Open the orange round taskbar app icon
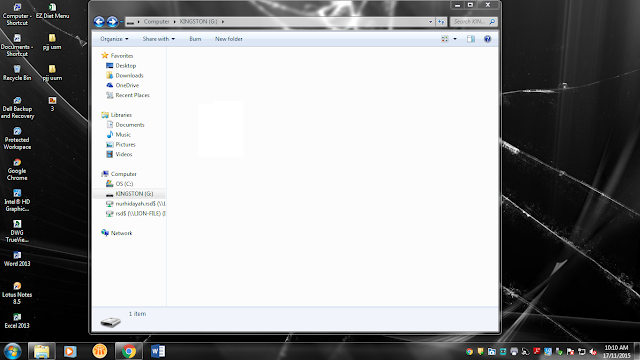This screenshot has height=360, width=640. [x=100, y=351]
